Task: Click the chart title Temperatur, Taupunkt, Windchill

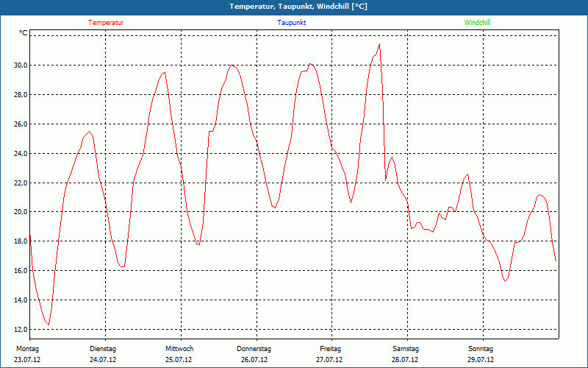Action: [298, 7]
